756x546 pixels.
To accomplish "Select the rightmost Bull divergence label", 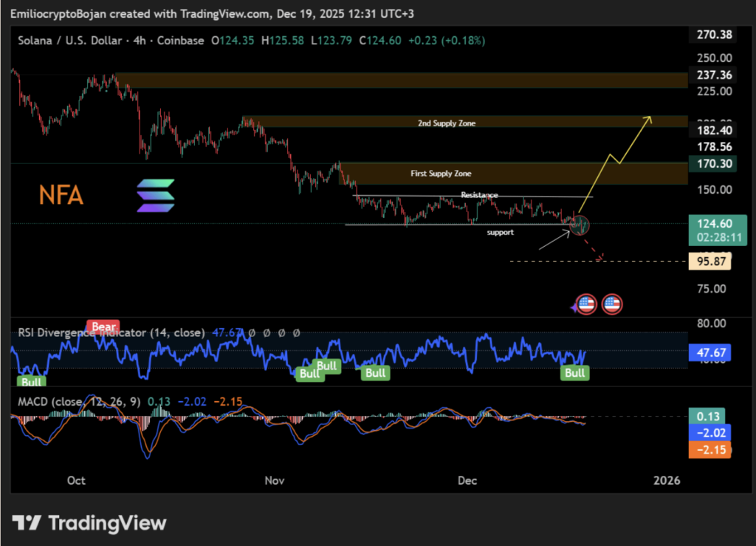I will point(574,373).
